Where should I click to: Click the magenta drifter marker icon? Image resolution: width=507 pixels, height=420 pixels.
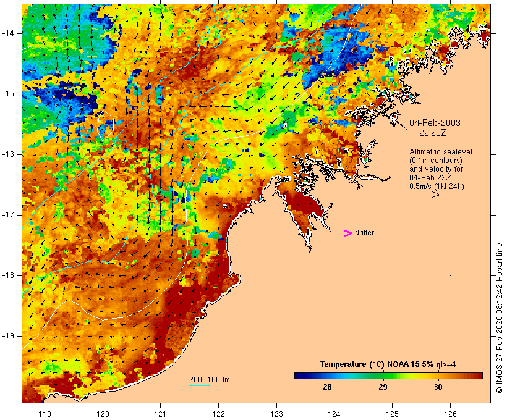(x=347, y=233)
